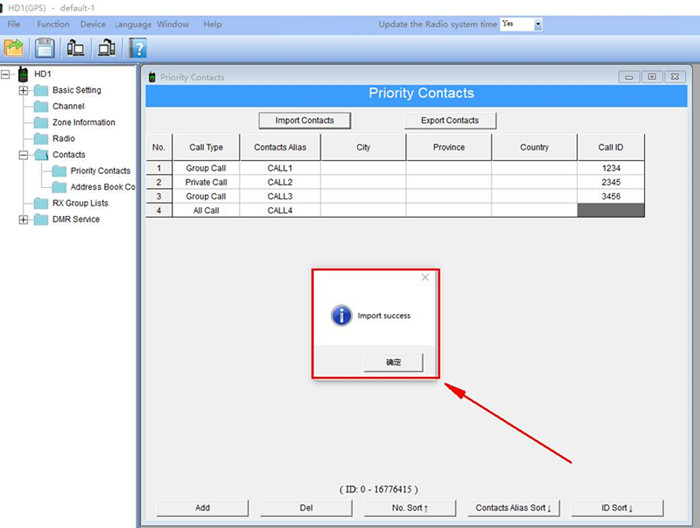
Task: Open the Help question mark icon
Action: (x=138, y=47)
